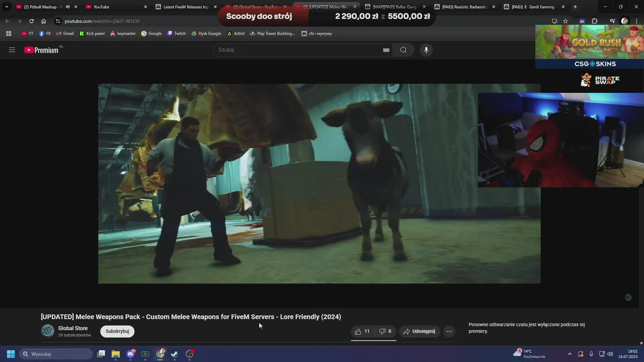Open the clock and date 19:01
Viewport: 644px width, 362px height.
(x=629, y=354)
